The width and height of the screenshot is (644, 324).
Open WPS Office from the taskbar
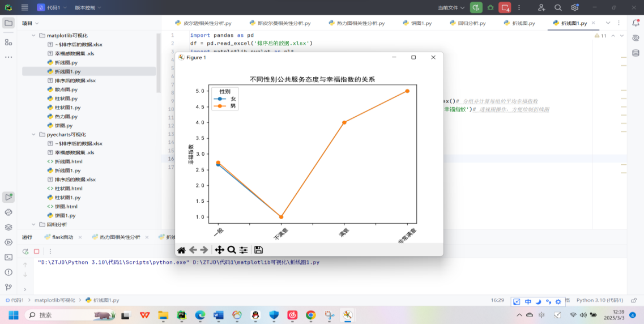[144, 315]
